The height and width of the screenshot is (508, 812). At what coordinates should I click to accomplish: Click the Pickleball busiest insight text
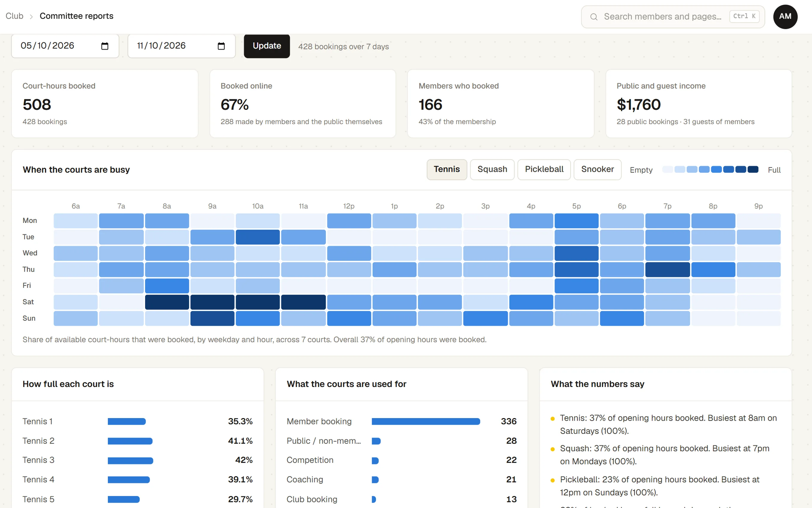(660, 486)
